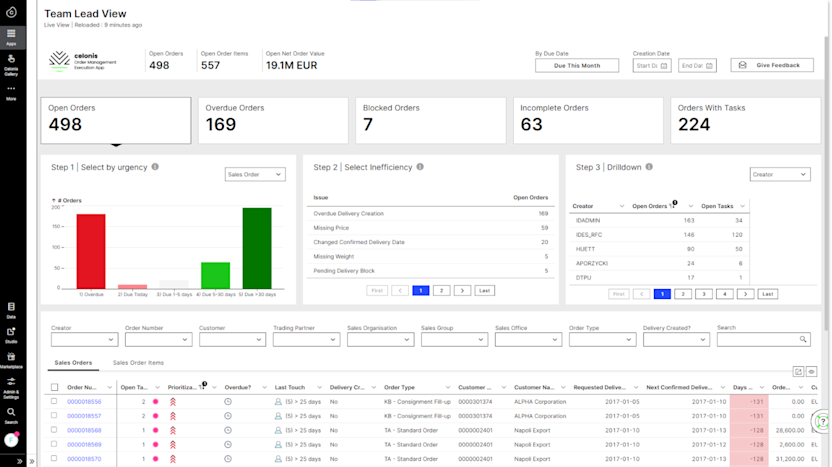This screenshot has height=467, width=832.
Task: Open the Sales Order dropdown in Step 1
Action: 255,175
